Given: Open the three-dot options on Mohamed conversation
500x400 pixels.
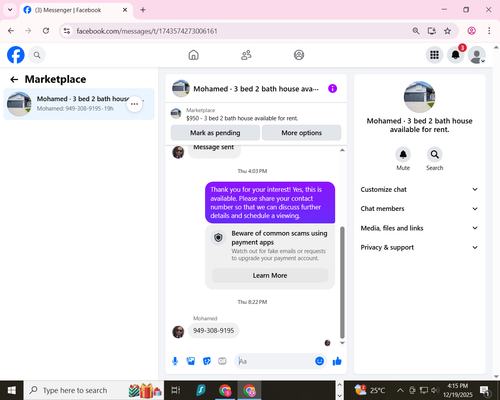Looking at the screenshot, I should click(134, 104).
